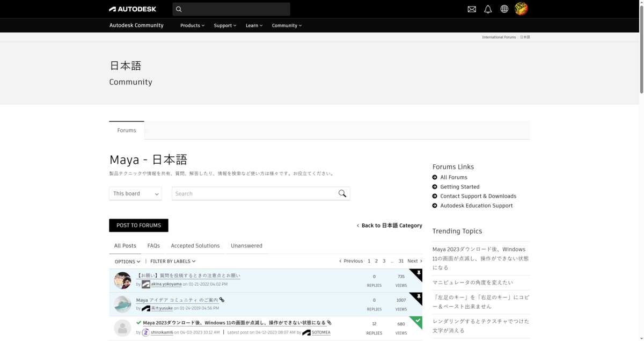Open the This board scope dropdown
This screenshot has width=644, height=341.
coord(135,193)
